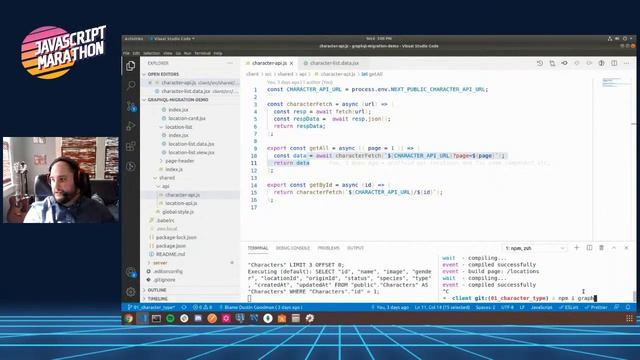Open the Show Applications grid icon
Viewport: 640px width, 360px height.
point(629,318)
